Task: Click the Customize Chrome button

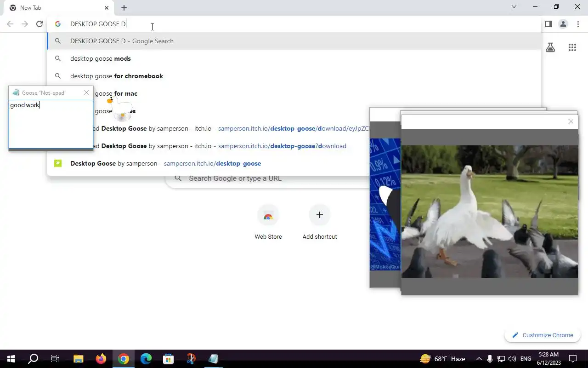Action: (x=543, y=335)
